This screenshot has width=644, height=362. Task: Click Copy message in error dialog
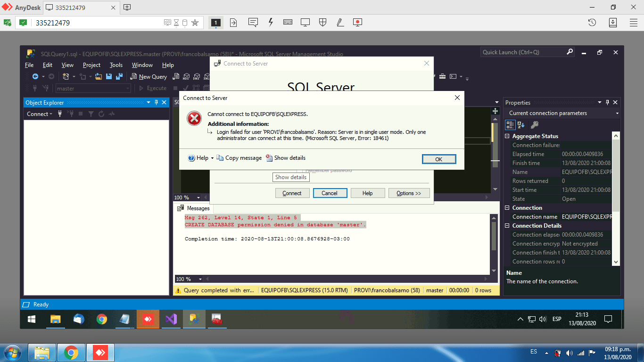point(239,158)
